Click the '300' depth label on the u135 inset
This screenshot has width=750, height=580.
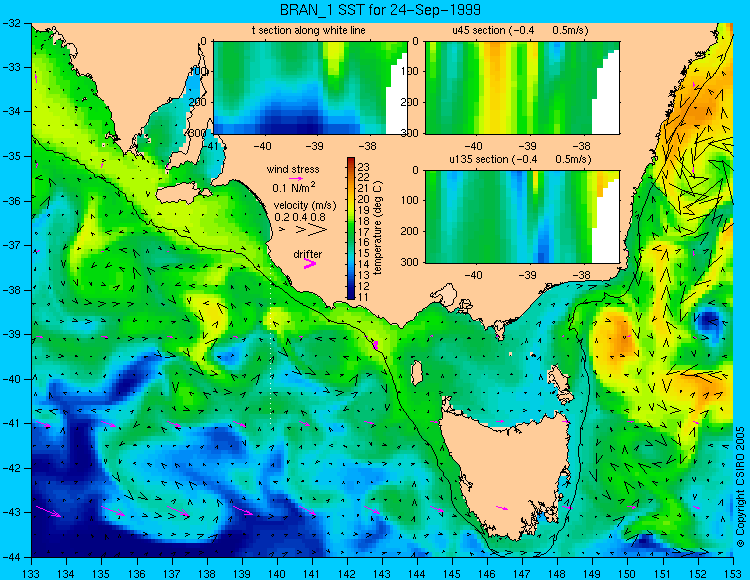tap(410, 262)
